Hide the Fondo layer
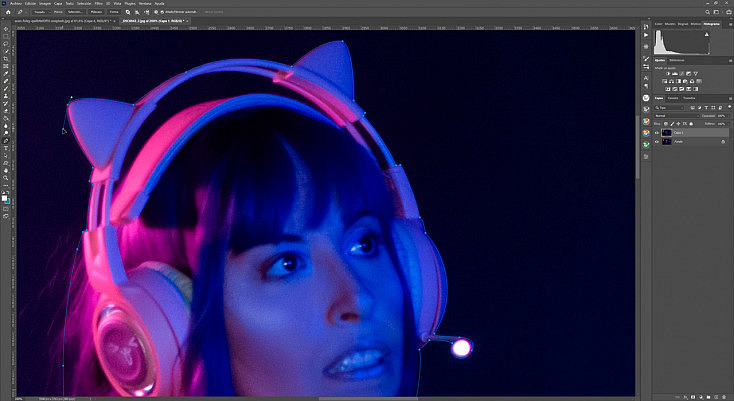The image size is (734, 401). tap(656, 141)
